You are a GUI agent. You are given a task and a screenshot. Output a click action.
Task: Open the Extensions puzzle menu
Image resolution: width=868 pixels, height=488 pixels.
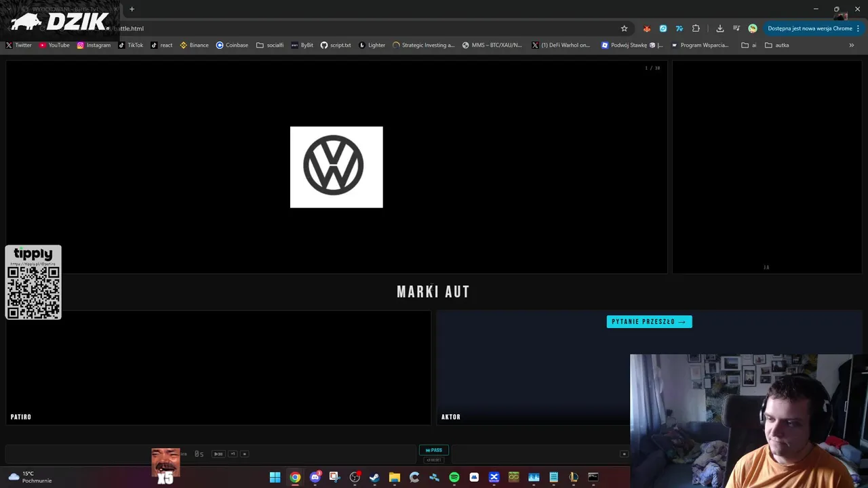pos(696,28)
